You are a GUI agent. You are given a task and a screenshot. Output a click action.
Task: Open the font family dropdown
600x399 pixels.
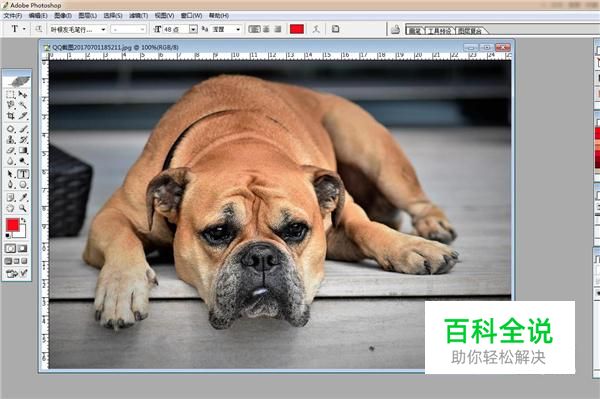(x=103, y=29)
